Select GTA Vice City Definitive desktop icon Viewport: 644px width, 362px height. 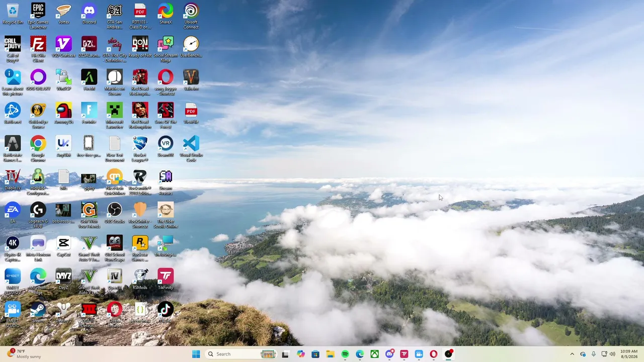pos(115,49)
